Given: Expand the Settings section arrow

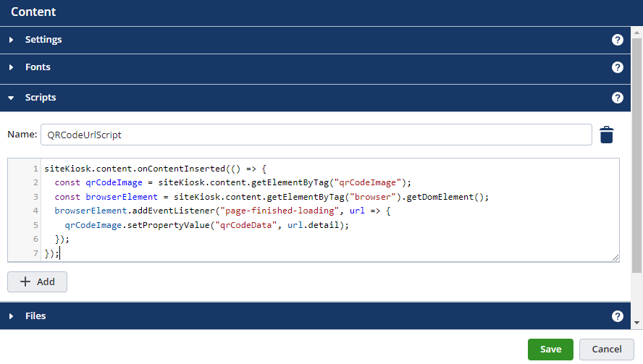Looking at the screenshot, I should pos(12,40).
